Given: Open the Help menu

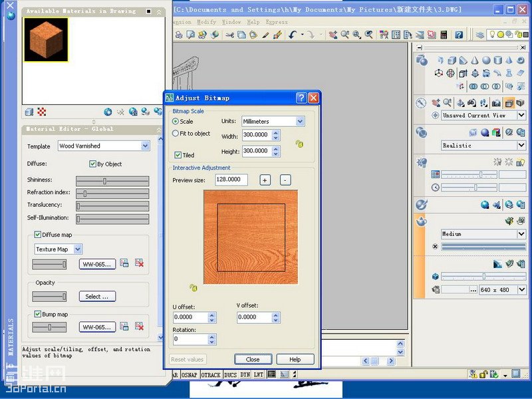Looking at the screenshot, I should pyautogui.click(x=253, y=22).
